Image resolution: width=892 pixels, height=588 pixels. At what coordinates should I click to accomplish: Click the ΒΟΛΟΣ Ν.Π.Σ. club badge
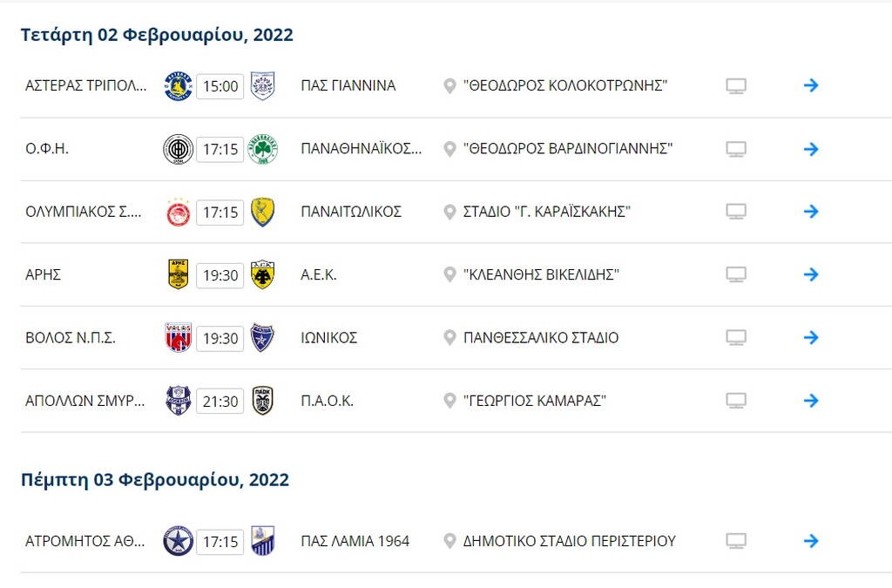tap(178, 337)
